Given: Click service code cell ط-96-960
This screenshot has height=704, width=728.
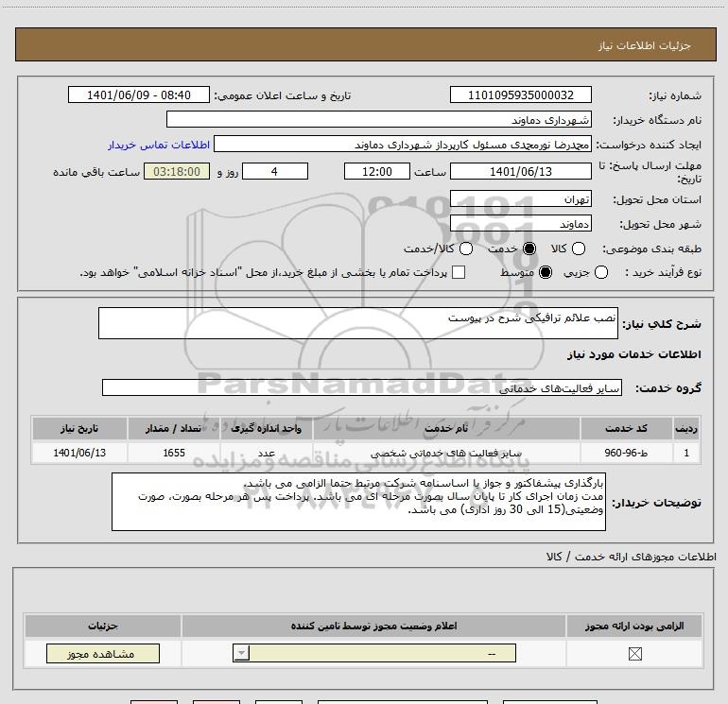Looking at the screenshot, I should point(626,453).
